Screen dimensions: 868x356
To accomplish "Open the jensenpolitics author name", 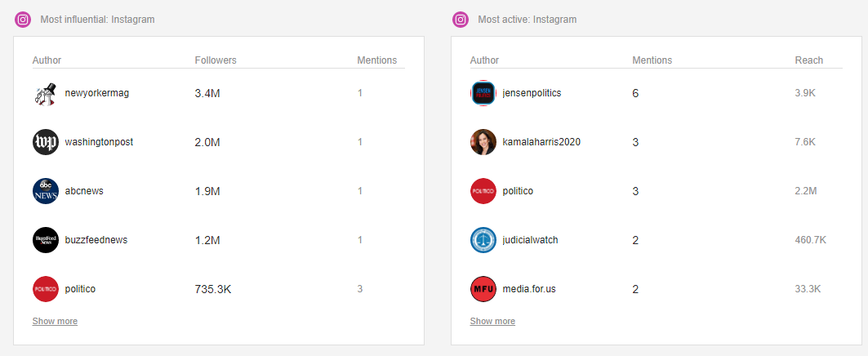I will (532, 93).
